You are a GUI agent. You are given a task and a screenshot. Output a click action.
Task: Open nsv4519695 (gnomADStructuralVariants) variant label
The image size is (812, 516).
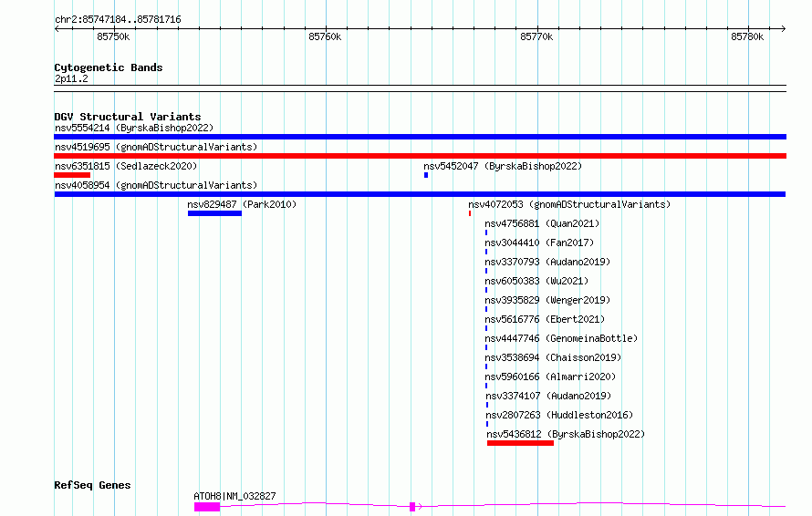point(156,147)
